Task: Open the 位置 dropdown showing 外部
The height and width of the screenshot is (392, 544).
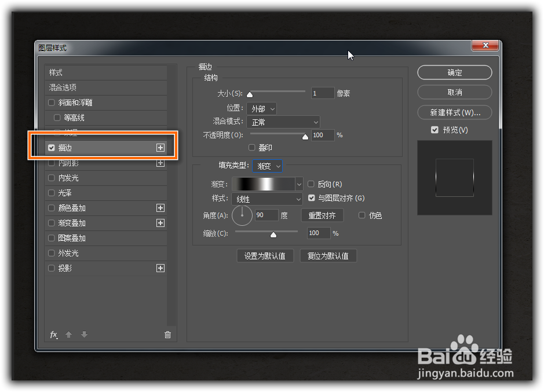Action: tap(261, 108)
